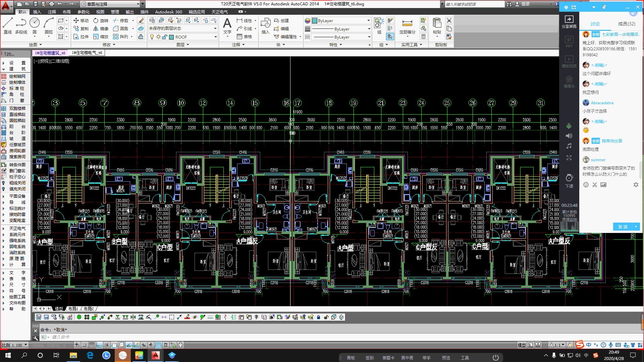644x362 pixels.
Task: Toggle object snap in status bar
Action: point(114,345)
